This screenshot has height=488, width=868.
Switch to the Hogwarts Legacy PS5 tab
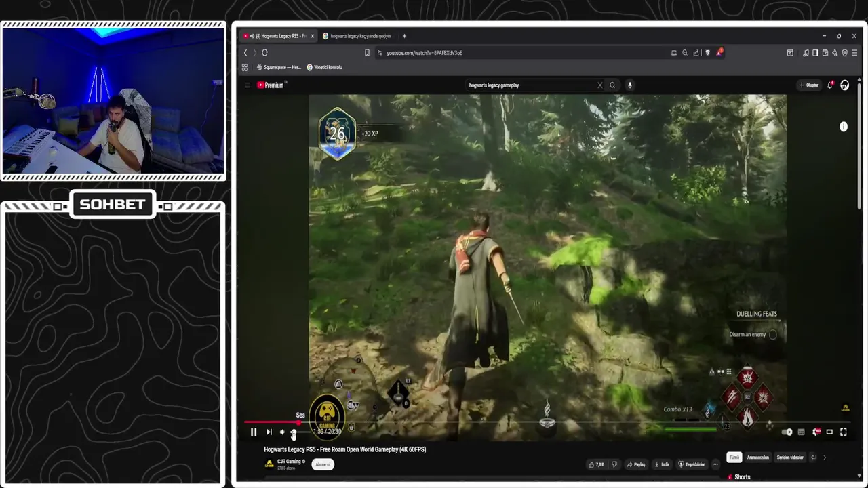coord(278,36)
